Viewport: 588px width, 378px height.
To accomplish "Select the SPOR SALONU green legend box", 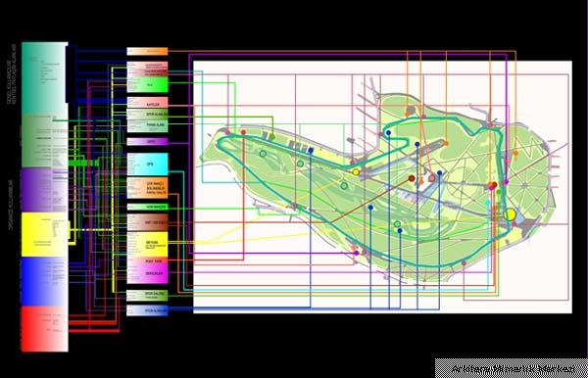I will coord(147,295).
